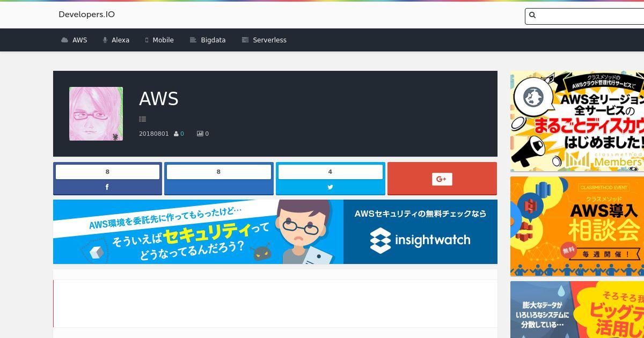The width and height of the screenshot is (644, 338).
Task: Click the user icon next to date
Action: point(176,134)
